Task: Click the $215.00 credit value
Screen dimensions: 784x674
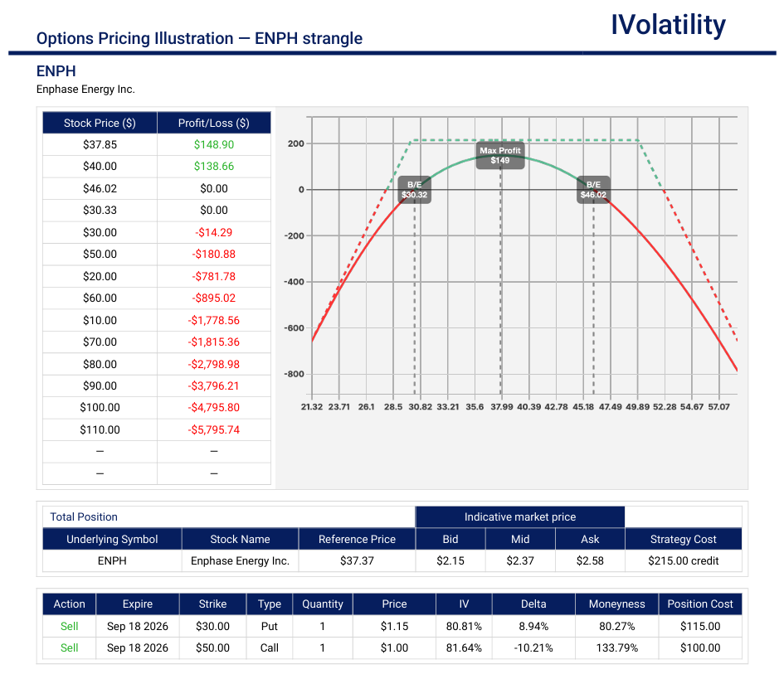Action: [684, 561]
